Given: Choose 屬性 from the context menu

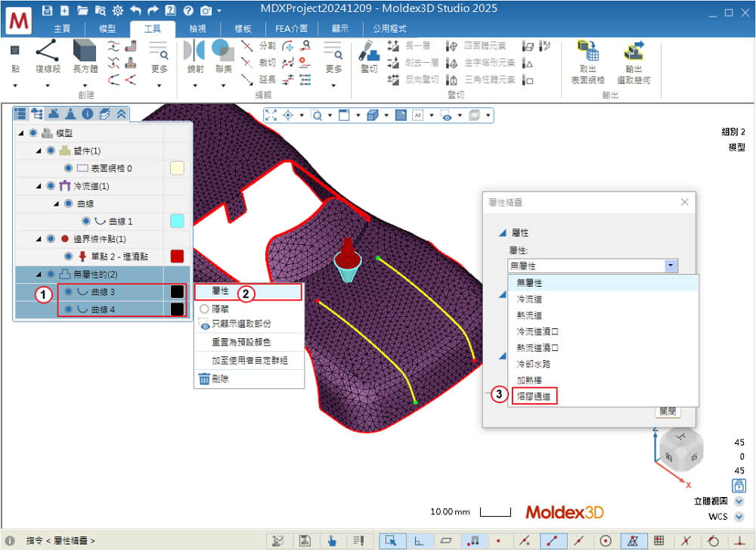Looking at the screenshot, I should point(249,291).
